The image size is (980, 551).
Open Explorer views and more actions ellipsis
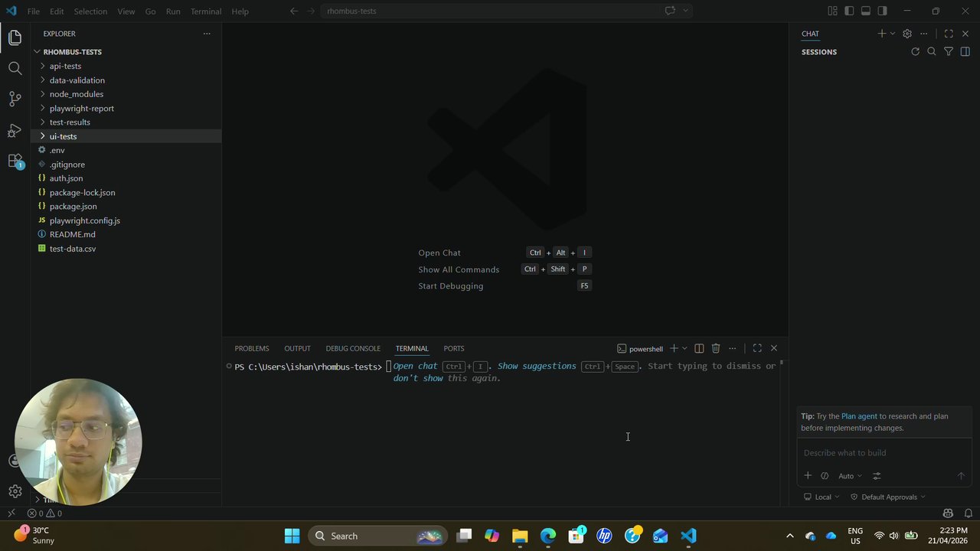[206, 34]
